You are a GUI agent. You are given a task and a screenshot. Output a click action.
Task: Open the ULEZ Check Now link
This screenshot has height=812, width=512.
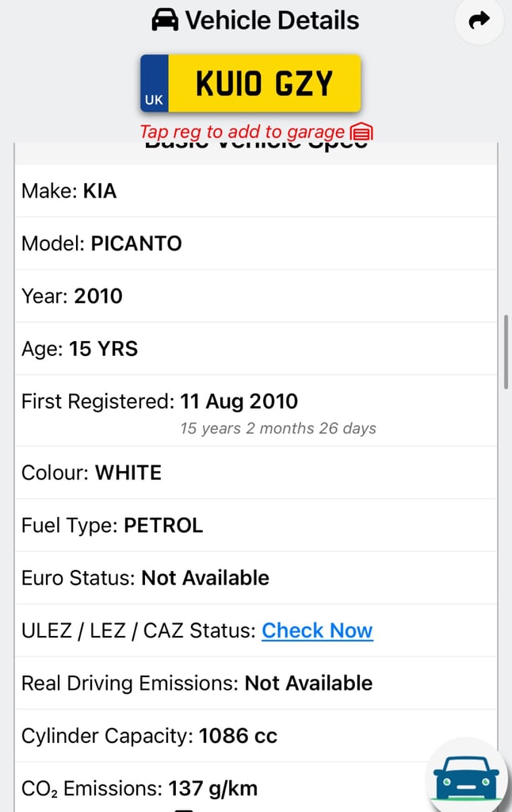[316, 630]
